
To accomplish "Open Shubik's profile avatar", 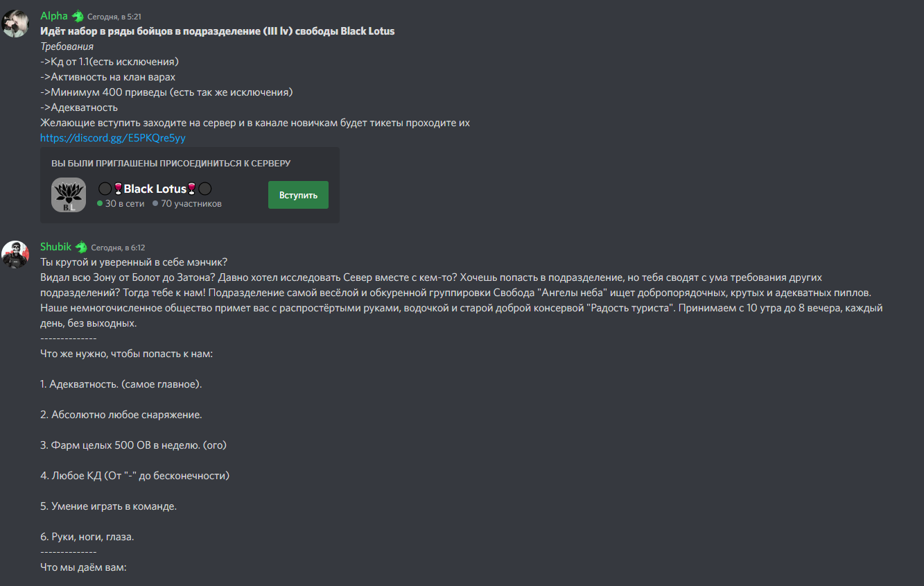I will tap(15, 255).
